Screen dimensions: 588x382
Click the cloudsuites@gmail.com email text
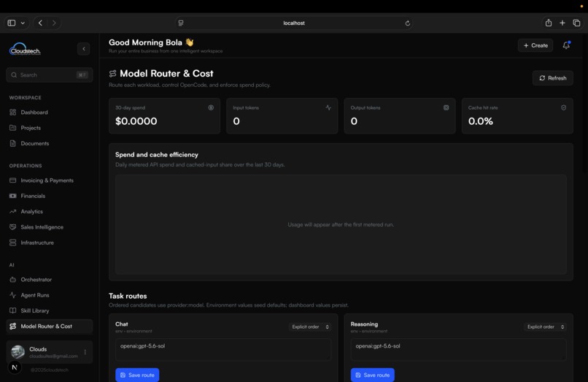coord(54,356)
